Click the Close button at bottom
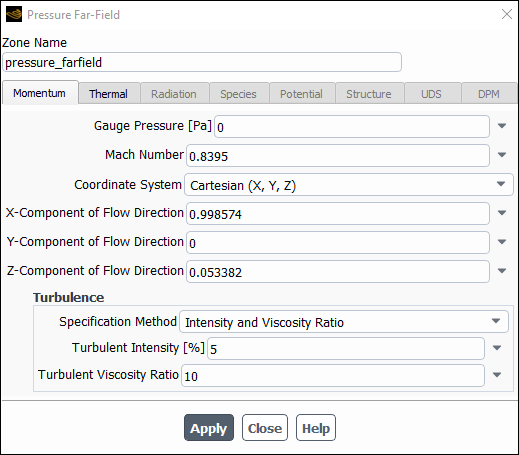Screen dimensions: 519x455 265,428
